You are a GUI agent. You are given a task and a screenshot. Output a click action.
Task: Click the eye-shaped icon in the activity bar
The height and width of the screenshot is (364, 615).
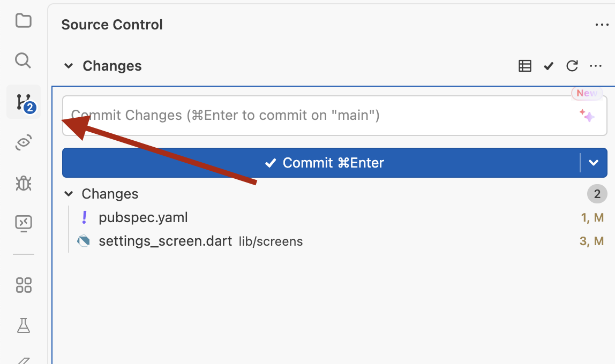pyautogui.click(x=24, y=143)
